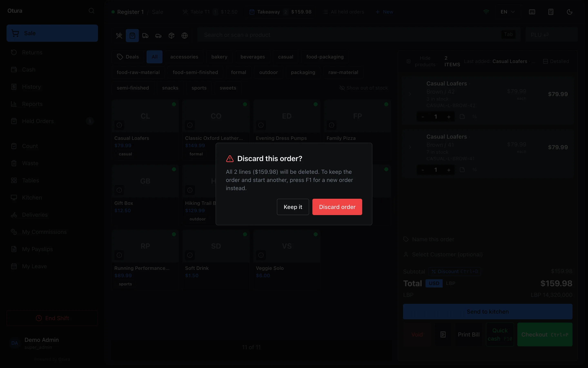Image resolution: width=588 pixels, height=368 pixels.
Task: Toggle Hide products panel
Action: (x=421, y=61)
